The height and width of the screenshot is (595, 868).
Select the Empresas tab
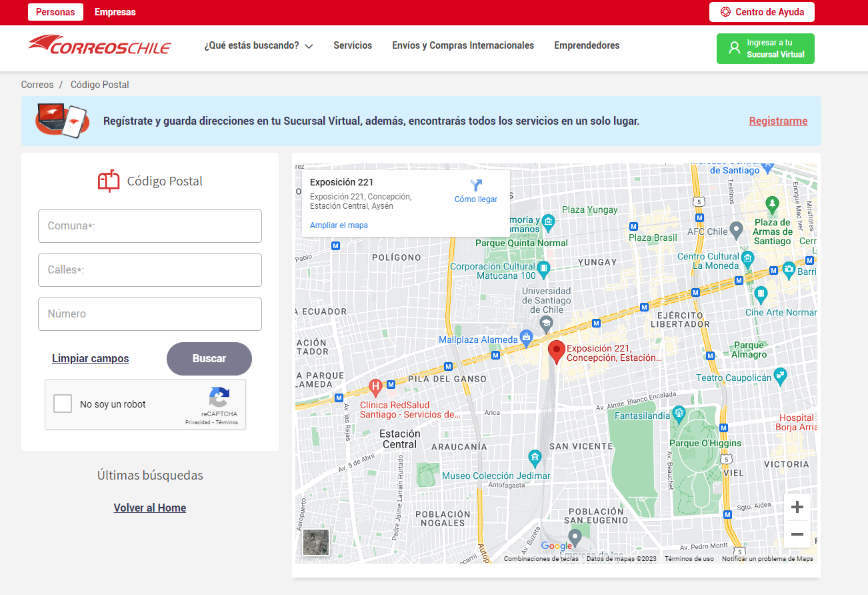point(115,12)
